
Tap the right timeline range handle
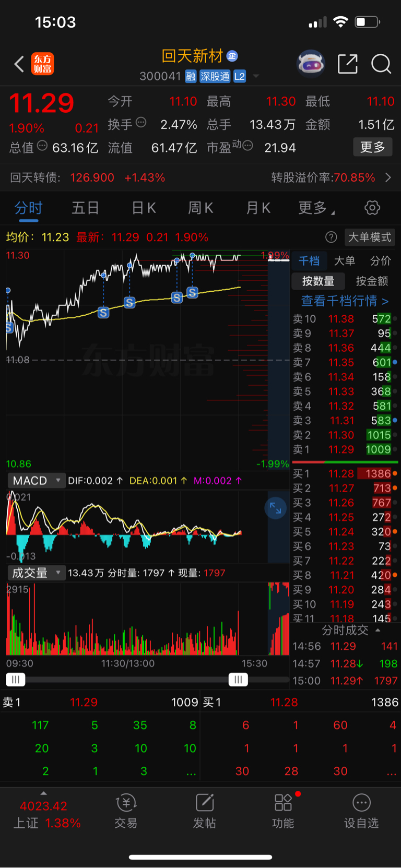tap(238, 679)
